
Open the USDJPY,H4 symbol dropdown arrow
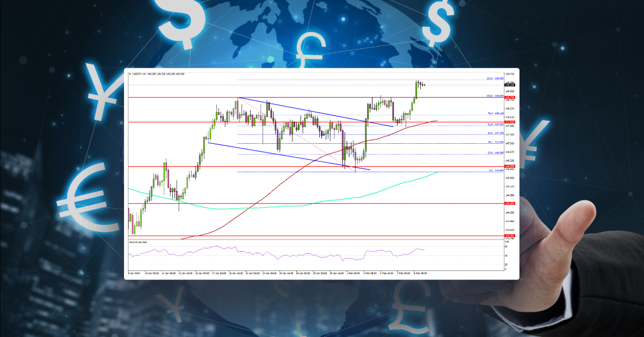[x=131, y=73]
